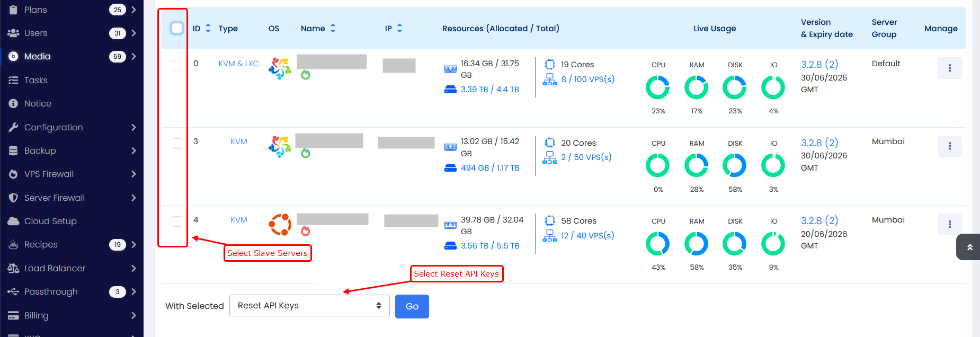The width and height of the screenshot is (980, 337).
Task: Click the scroll-to-top double arrow icon
Action: tap(969, 247)
